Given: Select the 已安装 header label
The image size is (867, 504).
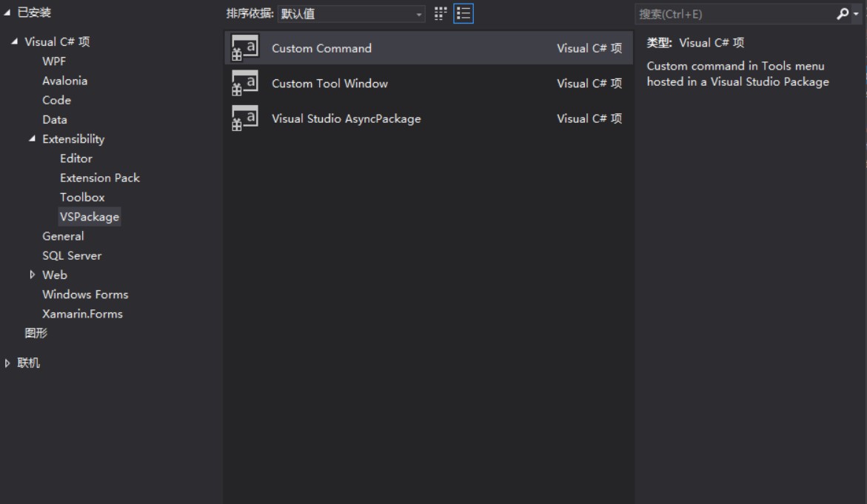Looking at the screenshot, I should pos(34,12).
